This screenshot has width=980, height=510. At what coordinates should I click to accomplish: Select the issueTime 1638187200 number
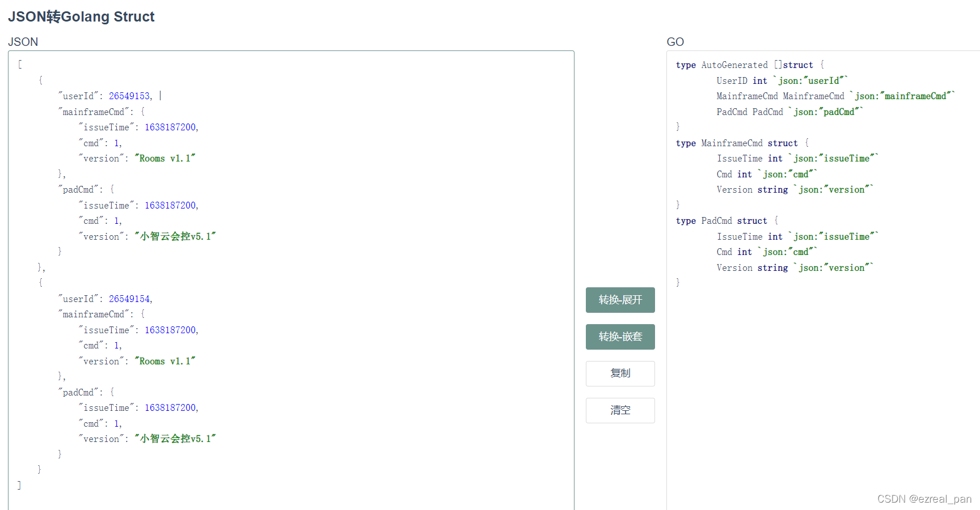(x=171, y=127)
